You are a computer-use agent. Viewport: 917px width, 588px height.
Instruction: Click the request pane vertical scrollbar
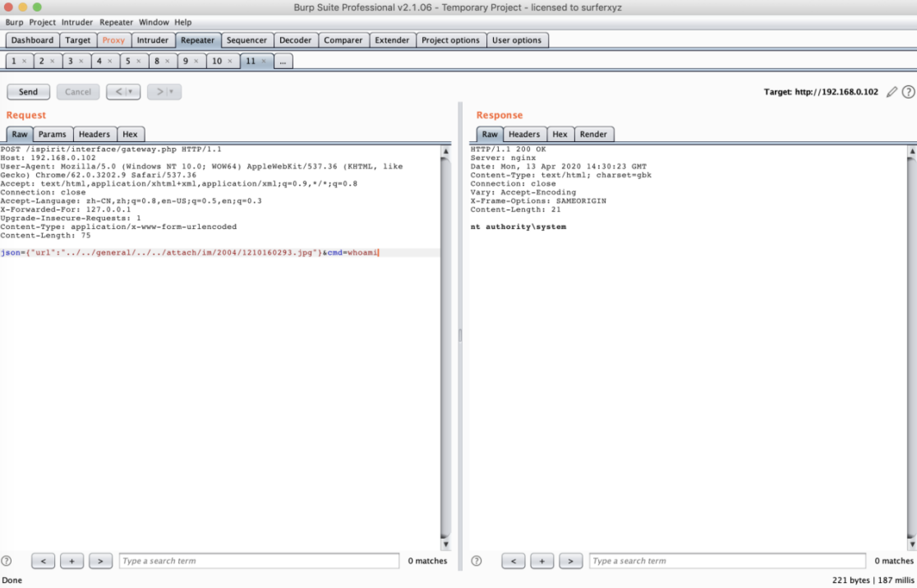coord(445,345)
